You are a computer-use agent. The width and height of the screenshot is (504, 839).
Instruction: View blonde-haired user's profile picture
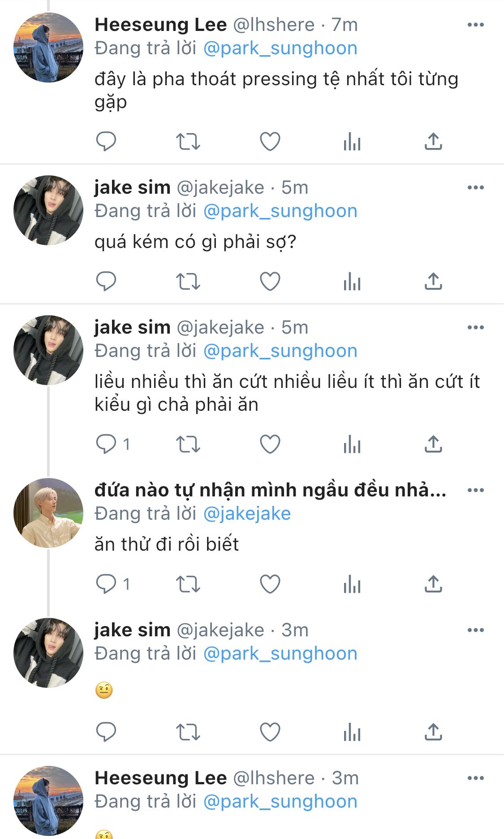tap(48, 513)
